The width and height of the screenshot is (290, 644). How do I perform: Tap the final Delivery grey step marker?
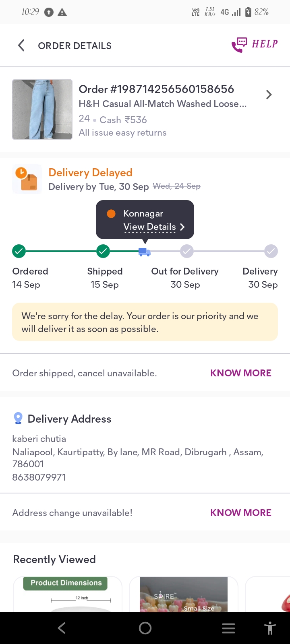click(x=271, y=251)
